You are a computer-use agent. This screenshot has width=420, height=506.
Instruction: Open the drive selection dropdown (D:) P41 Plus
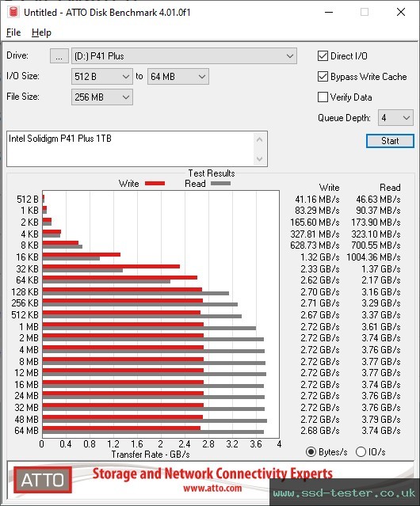184,56
